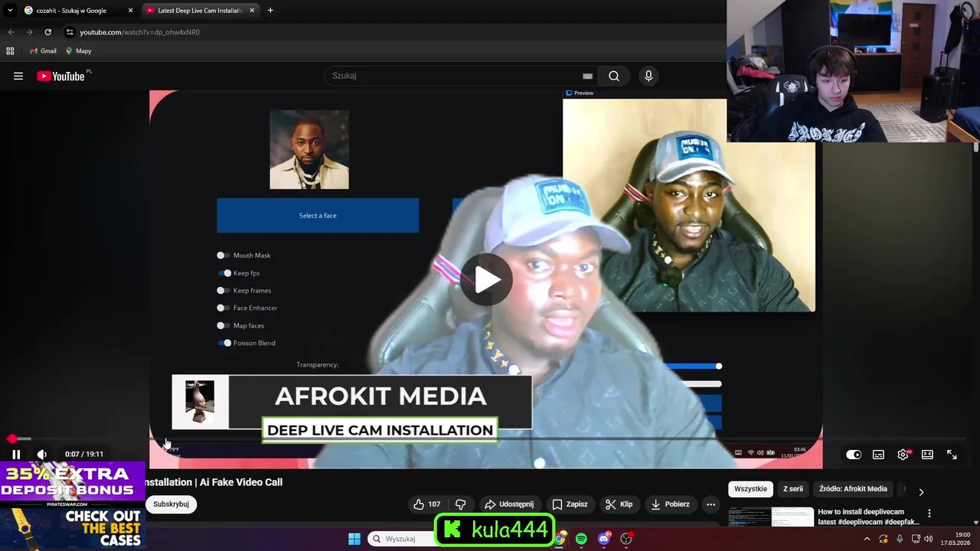Open OBS Studio from the taskbar
Viewport: 980px width, 551px height.
626,539
